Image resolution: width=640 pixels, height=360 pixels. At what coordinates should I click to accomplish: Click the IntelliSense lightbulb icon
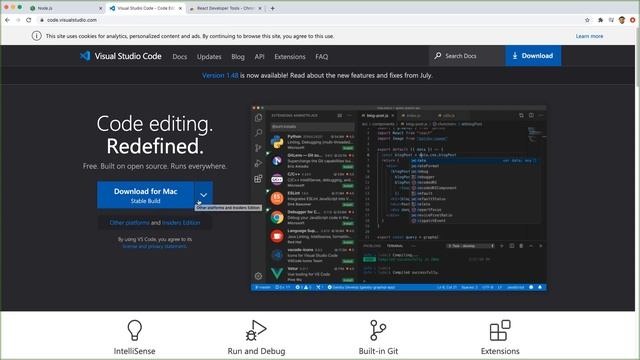134,330
